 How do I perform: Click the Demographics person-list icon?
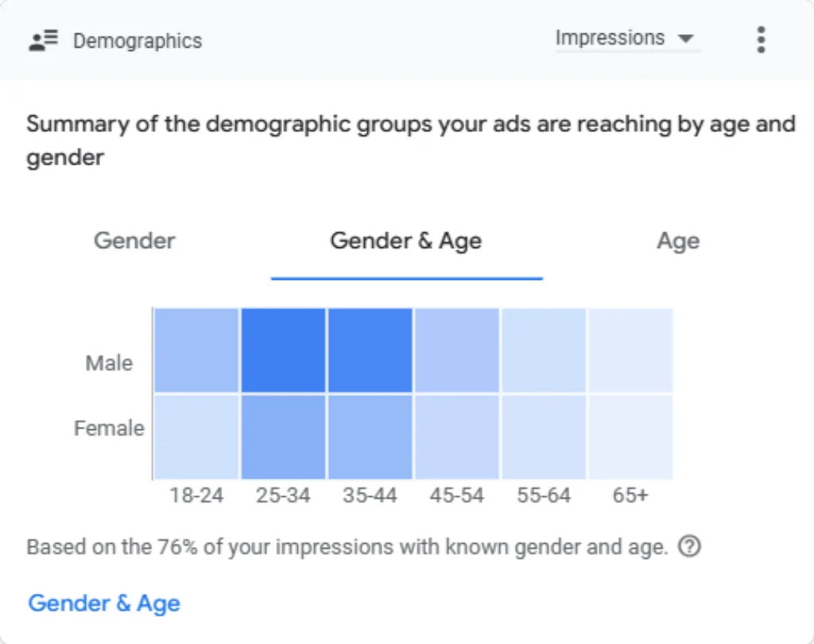[43, 41]
